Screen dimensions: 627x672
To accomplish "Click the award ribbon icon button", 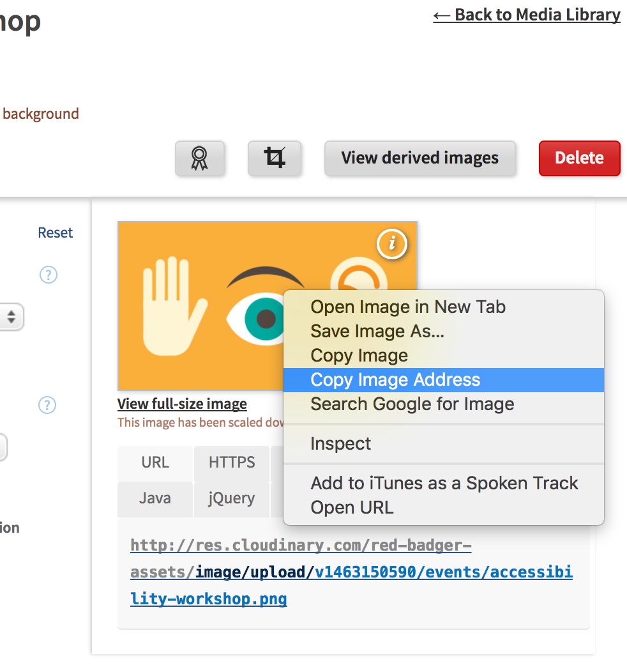I will coord(200,158).
